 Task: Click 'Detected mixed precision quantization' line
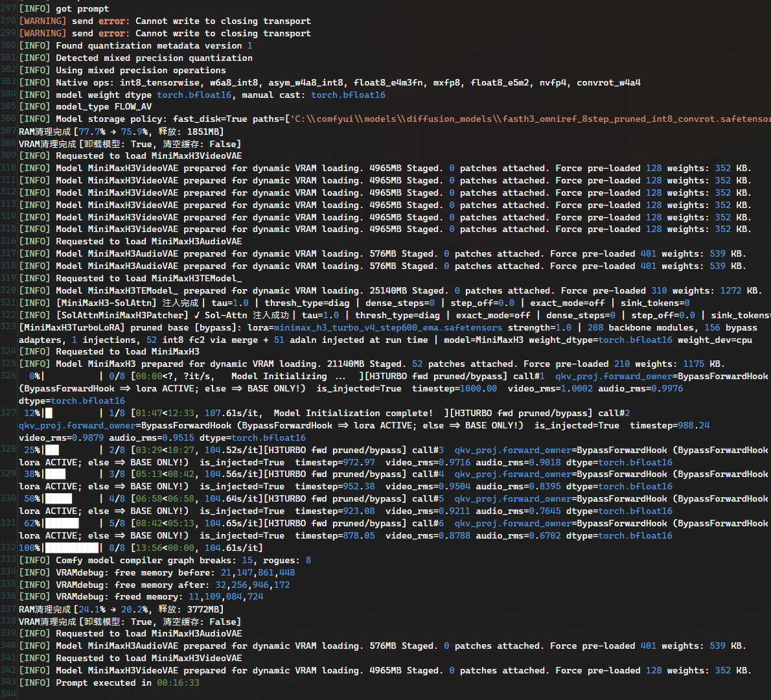coord(135,58)
